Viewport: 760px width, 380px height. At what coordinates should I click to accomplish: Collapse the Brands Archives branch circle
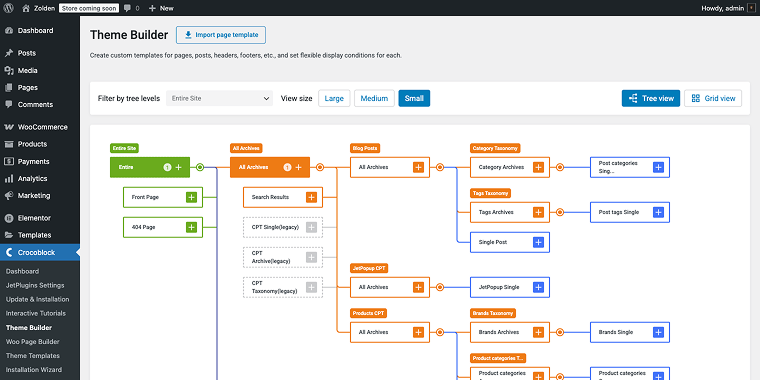pos(560,332)
